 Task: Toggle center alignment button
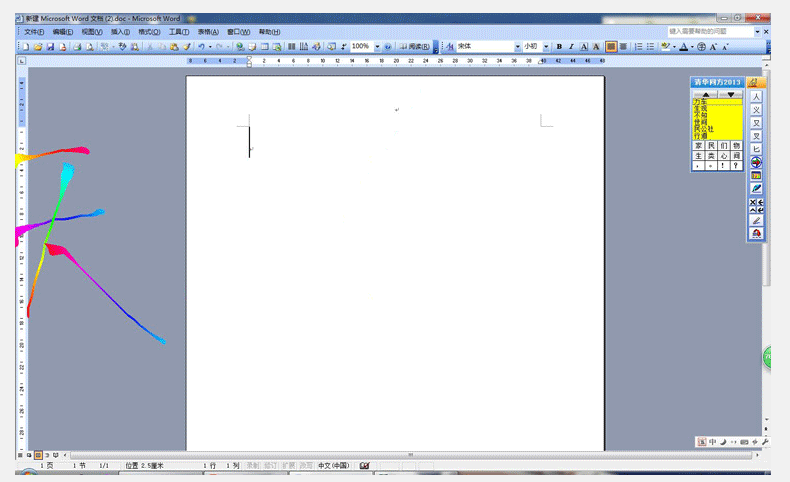coord(623,47)
